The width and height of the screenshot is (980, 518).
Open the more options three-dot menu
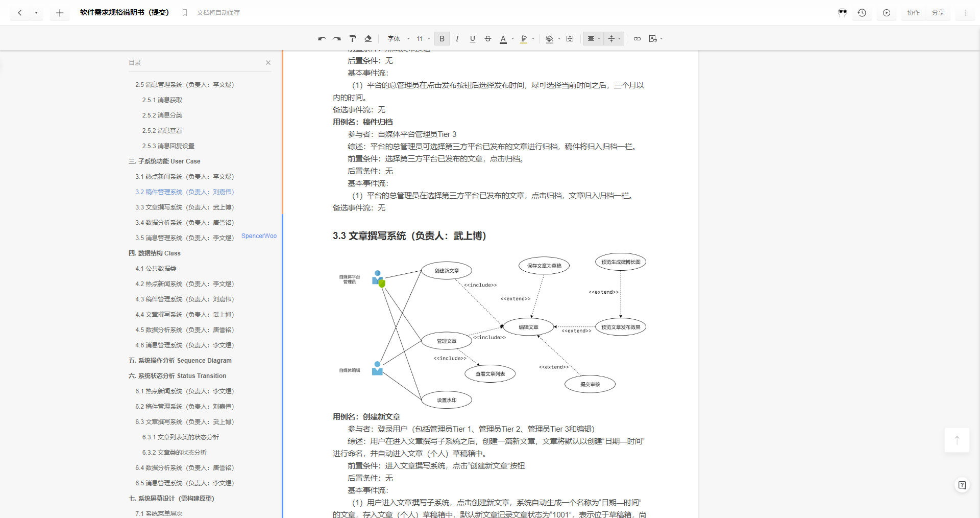click(x=965, y=13)
